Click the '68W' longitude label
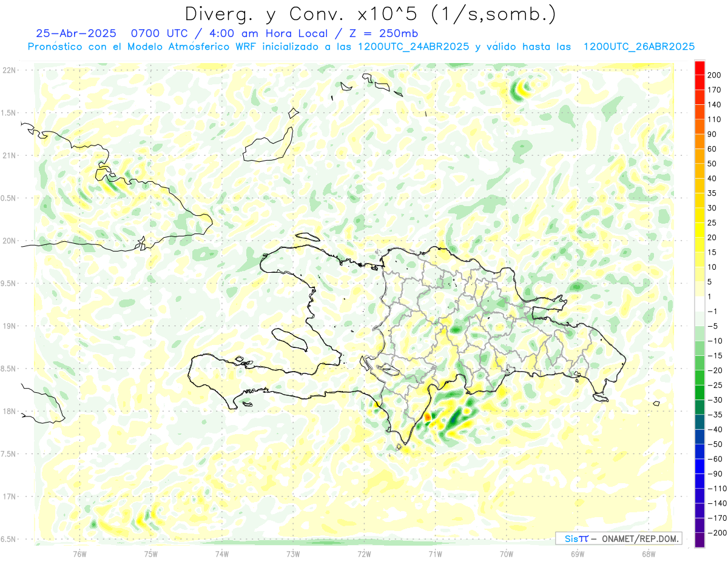This screenshot has height=562, width=728. (649, 554)
